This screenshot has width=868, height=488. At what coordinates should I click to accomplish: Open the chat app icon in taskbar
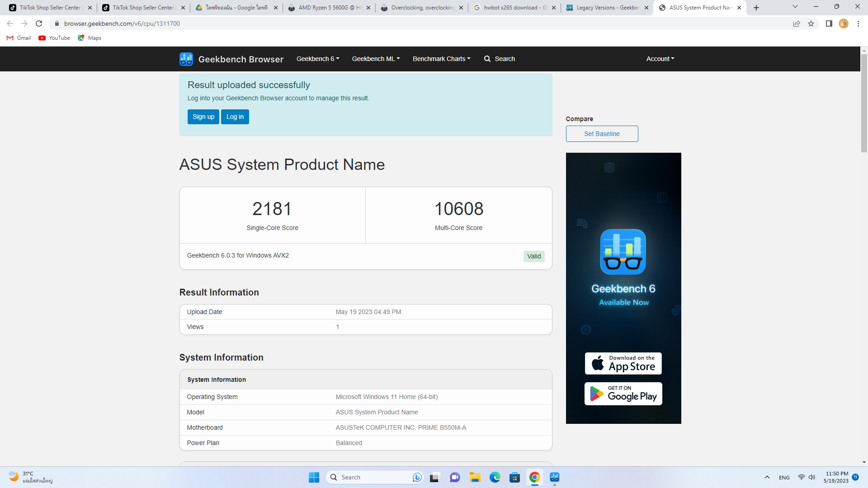455,477
